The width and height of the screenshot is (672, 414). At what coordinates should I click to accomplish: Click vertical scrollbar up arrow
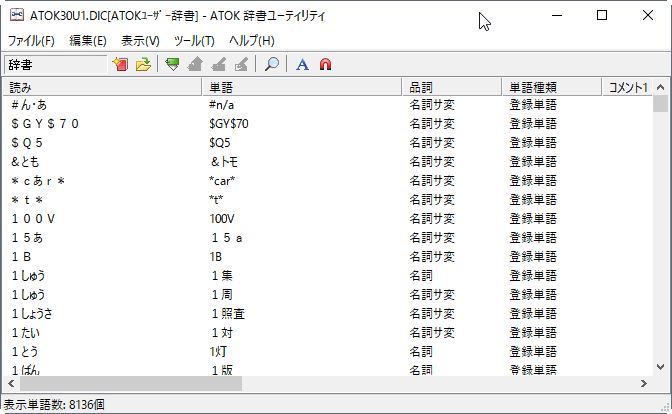pos(660,87)
